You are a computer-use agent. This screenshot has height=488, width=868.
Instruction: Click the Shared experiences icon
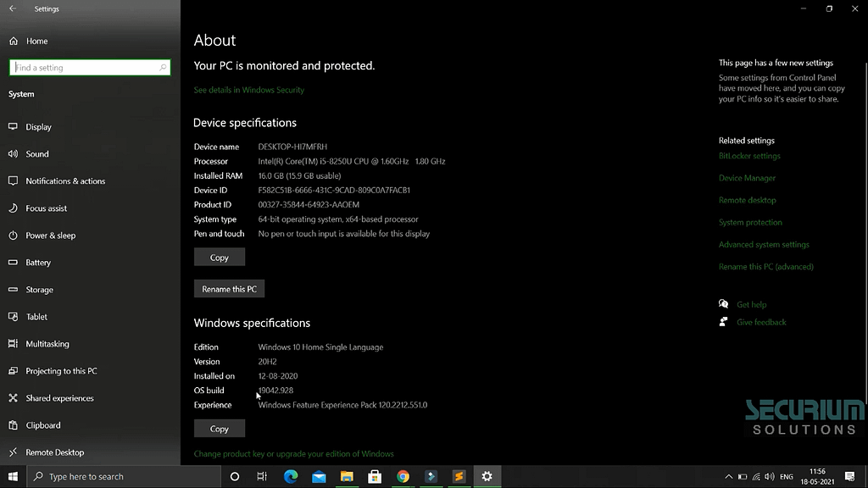13,398
